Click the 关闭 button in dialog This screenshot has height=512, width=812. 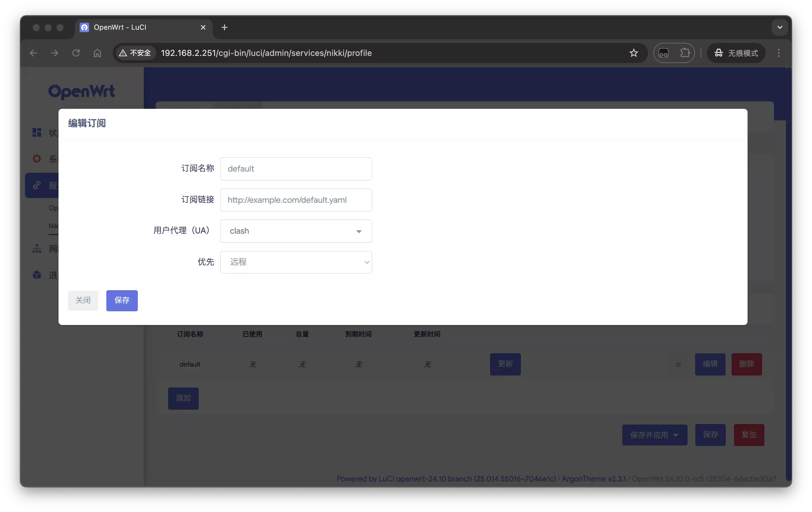(83, 300)
